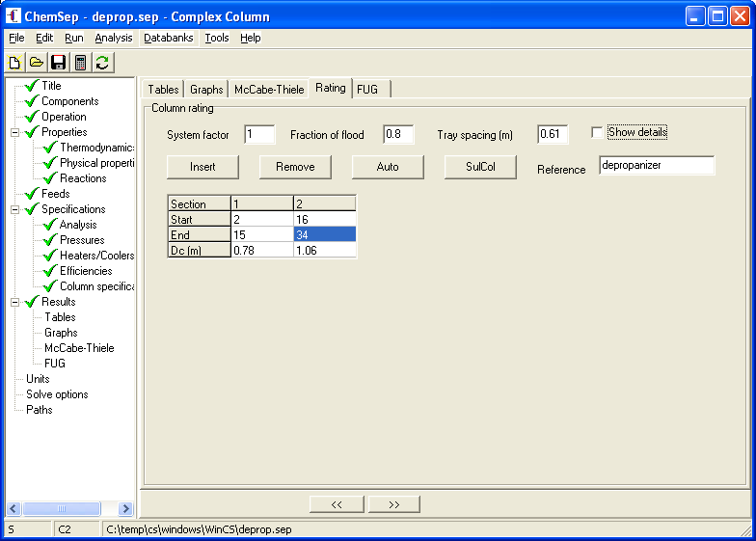This screenshot has height=541, width=756.
Task: Click the Remove button
Action: click(x=295, y=167)
